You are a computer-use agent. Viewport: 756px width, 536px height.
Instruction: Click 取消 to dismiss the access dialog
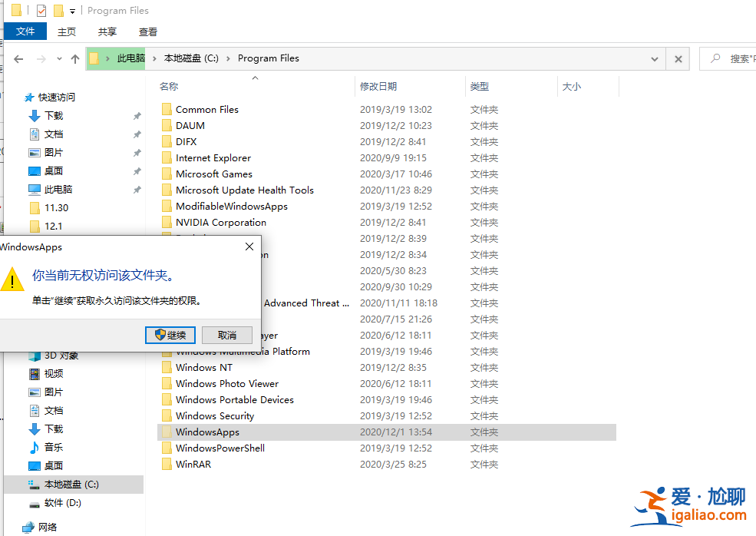point(228,335)
